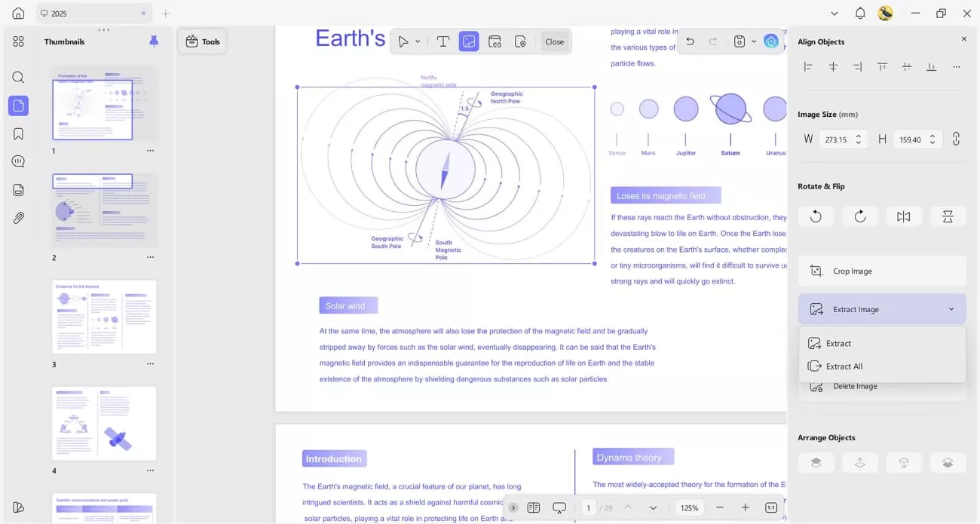Flip image vertically
980x524 pixels.
pos(948,216)
